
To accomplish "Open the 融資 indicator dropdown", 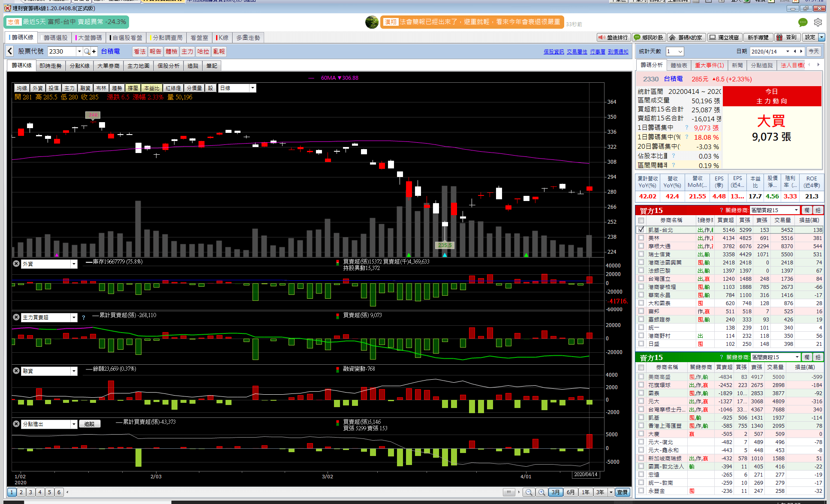I will pos(74,371).
